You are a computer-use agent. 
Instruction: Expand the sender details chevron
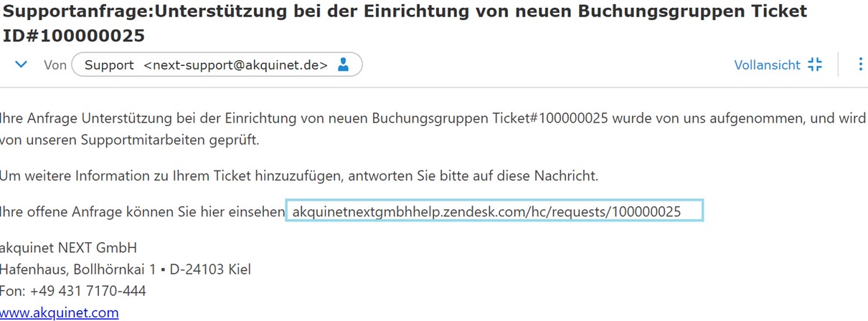coord(22,64)
